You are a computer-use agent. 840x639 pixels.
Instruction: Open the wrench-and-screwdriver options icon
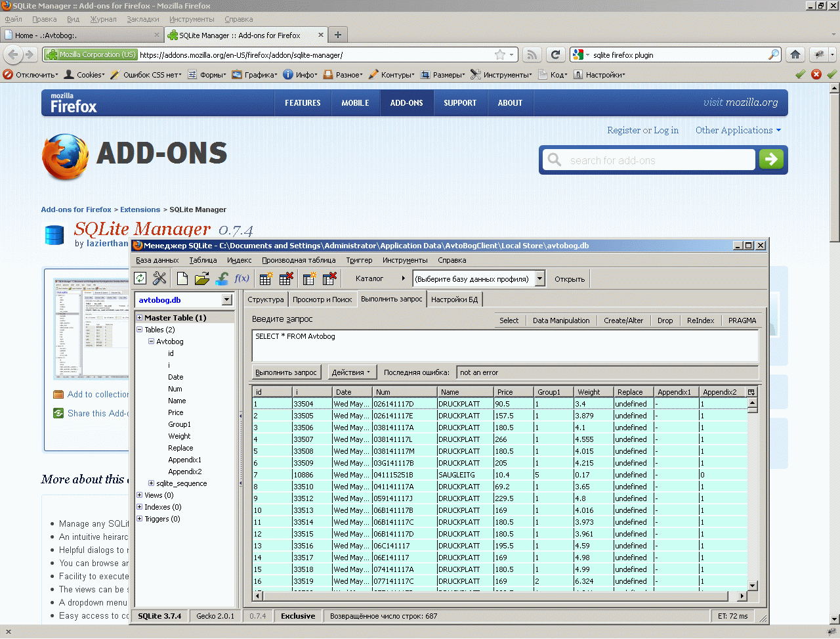pyautogui.click(x=159, y=278)
